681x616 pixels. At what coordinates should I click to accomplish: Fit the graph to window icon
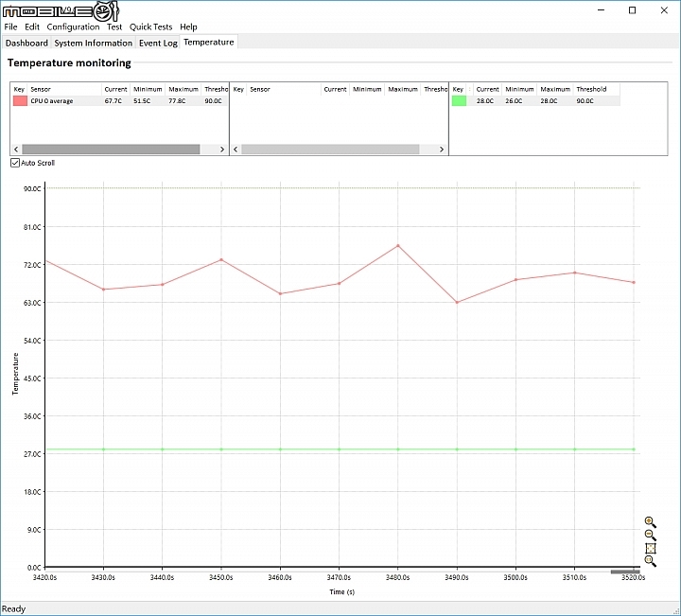(650, 548)
